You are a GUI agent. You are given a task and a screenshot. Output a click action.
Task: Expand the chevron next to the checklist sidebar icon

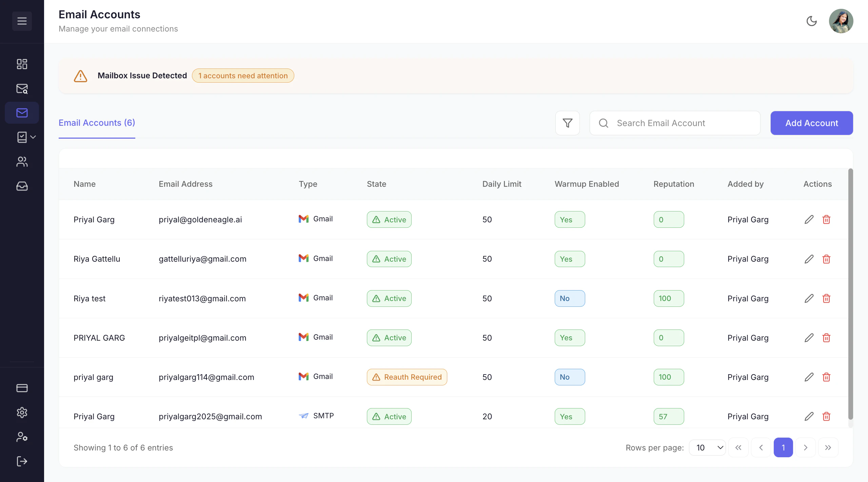click(x=33, y=137)
